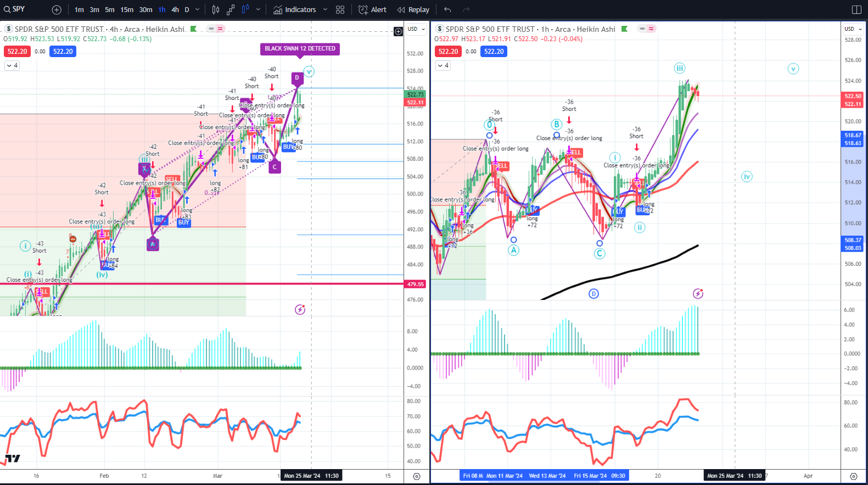Click the circled B wave label on 1h chart
The height and width of the screenshot is (485, 868).
tap(556, 124)
